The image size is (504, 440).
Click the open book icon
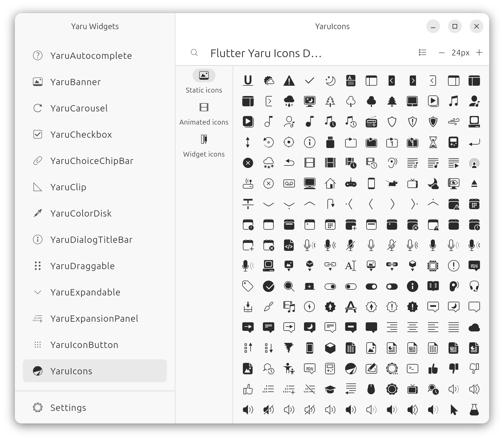pos(433,286)
